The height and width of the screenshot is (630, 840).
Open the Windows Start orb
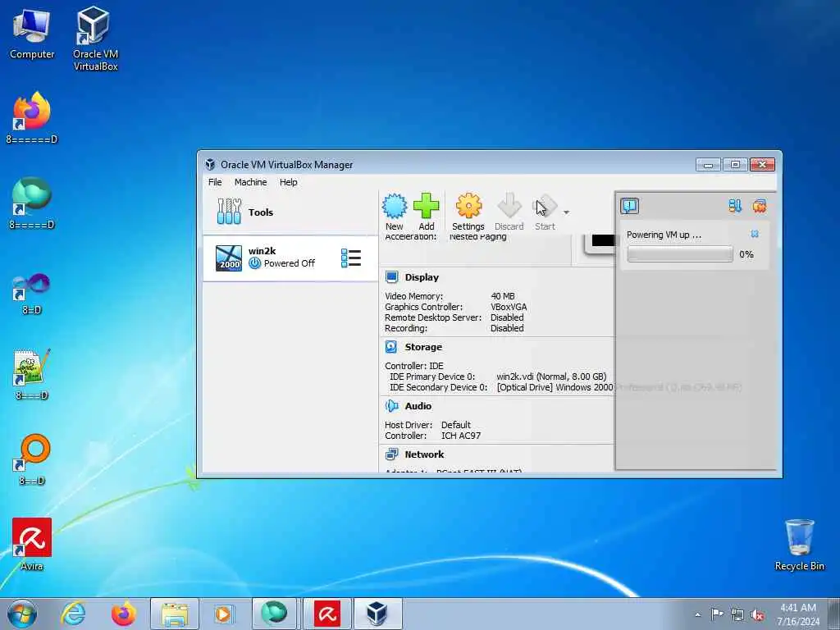pos(22,614)
